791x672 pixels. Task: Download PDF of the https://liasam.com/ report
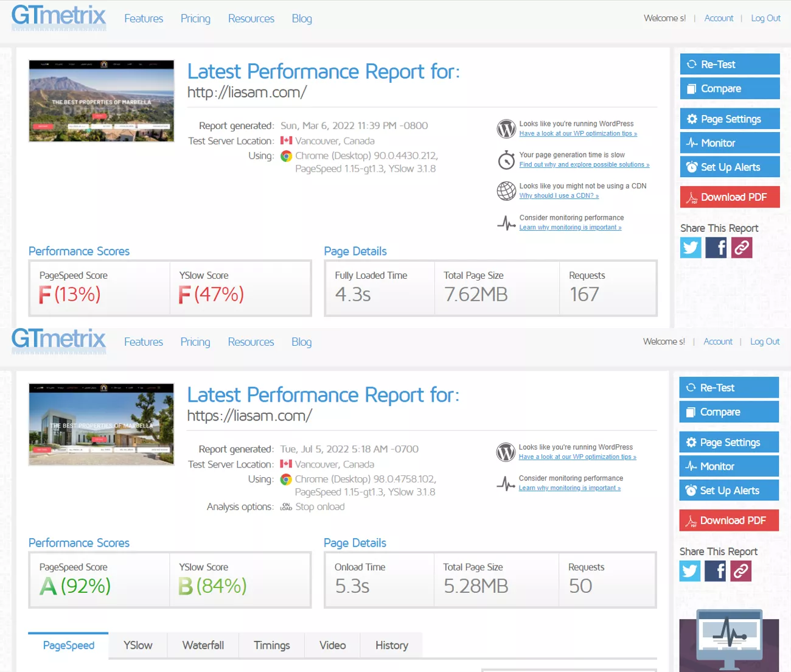(729, 520)
